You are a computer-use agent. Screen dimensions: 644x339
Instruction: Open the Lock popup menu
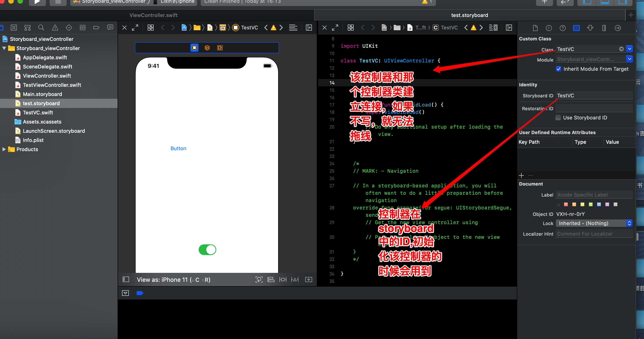click(594, 223)
